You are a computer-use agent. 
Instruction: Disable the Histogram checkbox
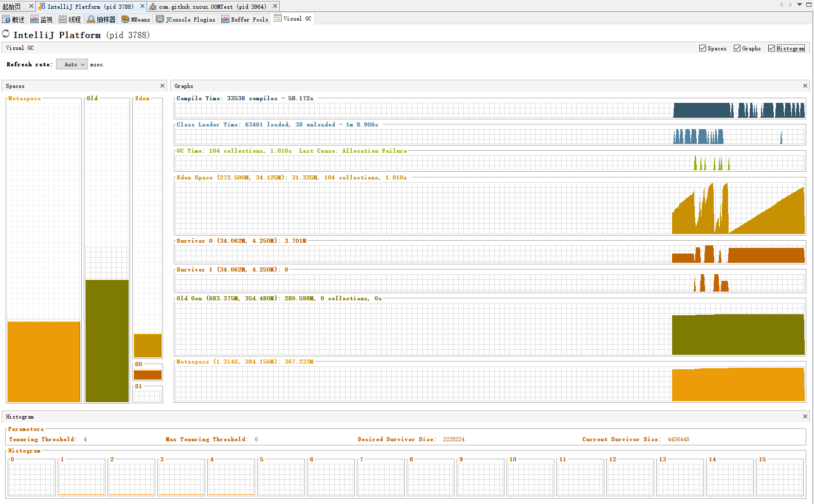coord(771,48)
